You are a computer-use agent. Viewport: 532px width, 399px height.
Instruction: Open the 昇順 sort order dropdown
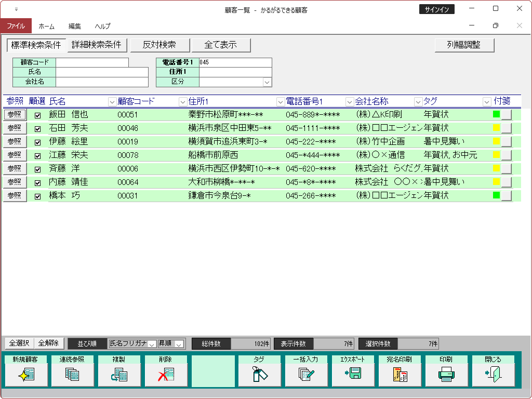coord(179,344)
